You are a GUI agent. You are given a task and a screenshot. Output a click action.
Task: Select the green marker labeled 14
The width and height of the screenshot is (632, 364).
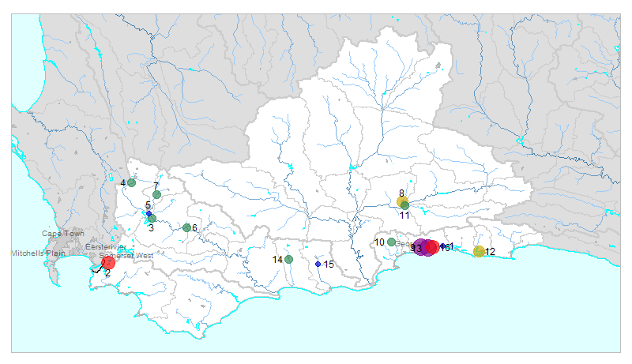[x=288, y=259]
